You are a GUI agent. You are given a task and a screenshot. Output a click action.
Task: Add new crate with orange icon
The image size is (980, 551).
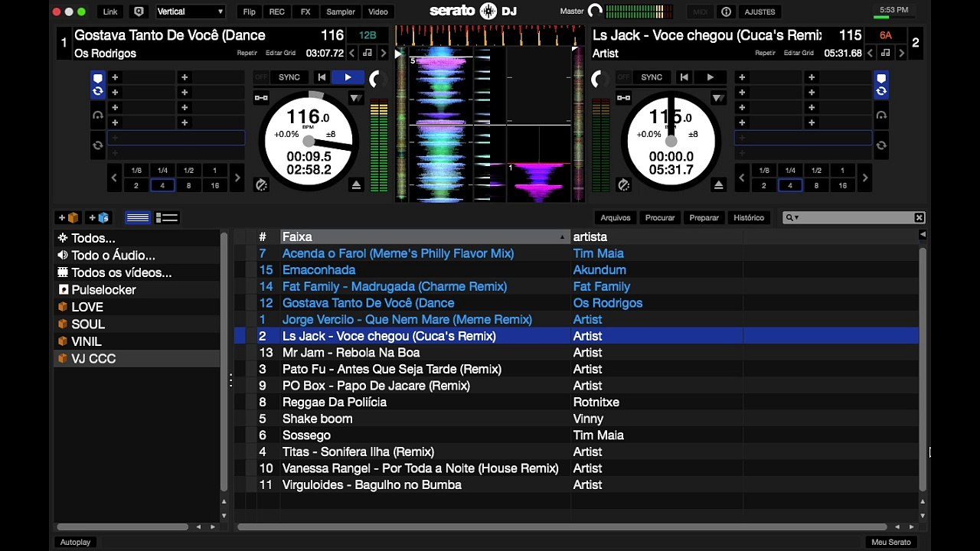(68, 217)
